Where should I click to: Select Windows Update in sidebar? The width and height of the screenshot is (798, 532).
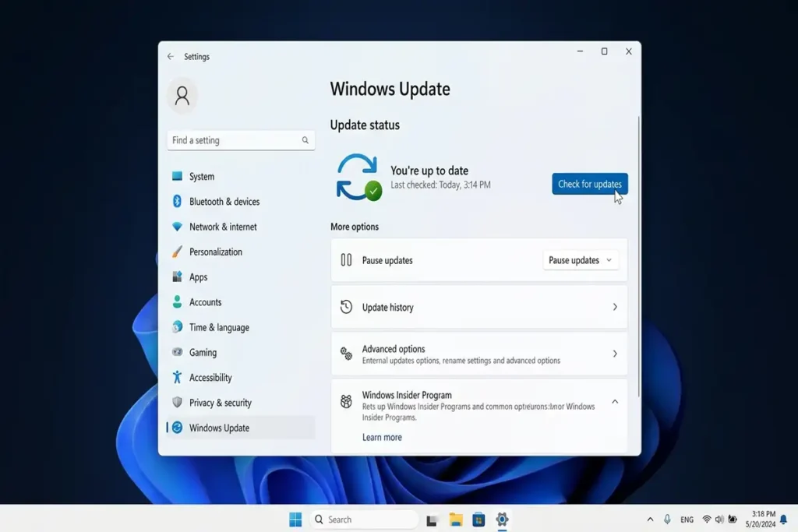click(x=241, y=428)
